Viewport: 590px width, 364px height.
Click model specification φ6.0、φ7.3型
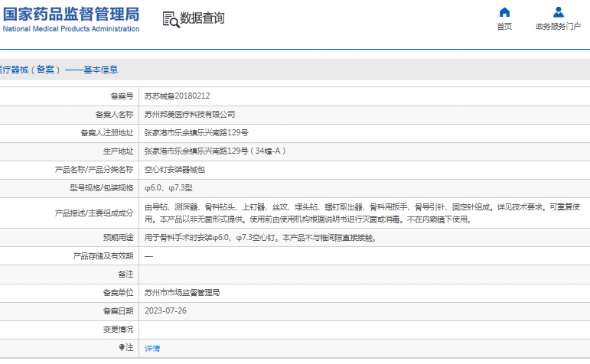click(168, 187)
